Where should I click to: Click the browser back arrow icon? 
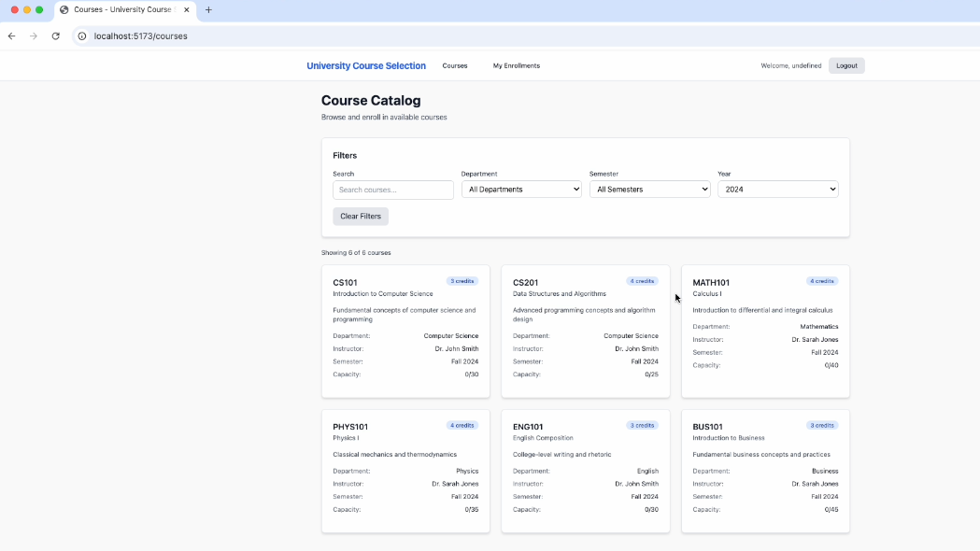11,36
